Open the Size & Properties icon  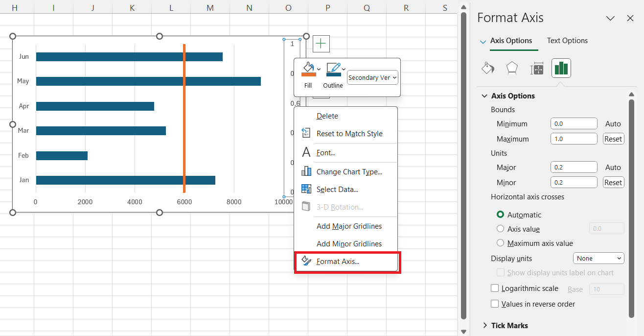coord(537,69)
